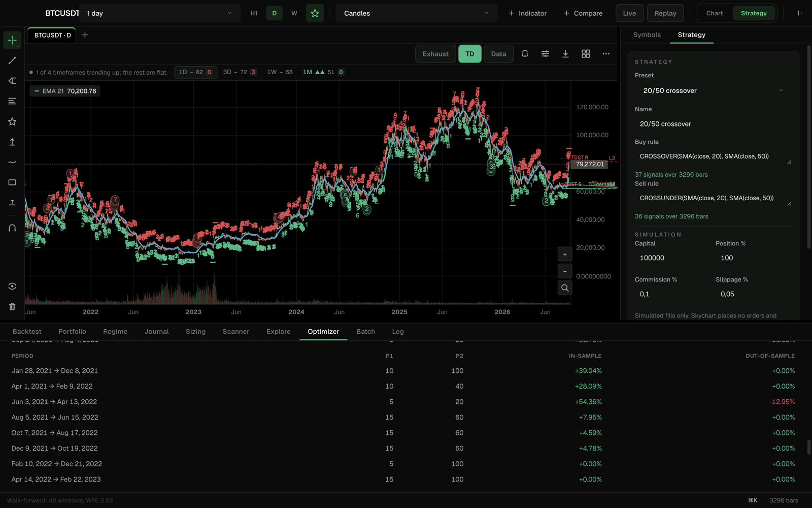Toggle the TD overlay off

click(x=470, y=54)
